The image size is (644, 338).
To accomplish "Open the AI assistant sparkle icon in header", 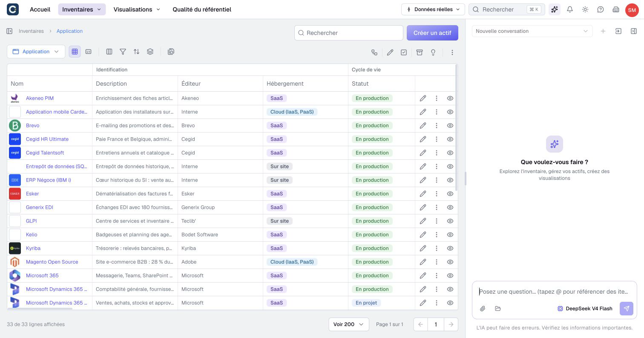I will pos(555,9).
